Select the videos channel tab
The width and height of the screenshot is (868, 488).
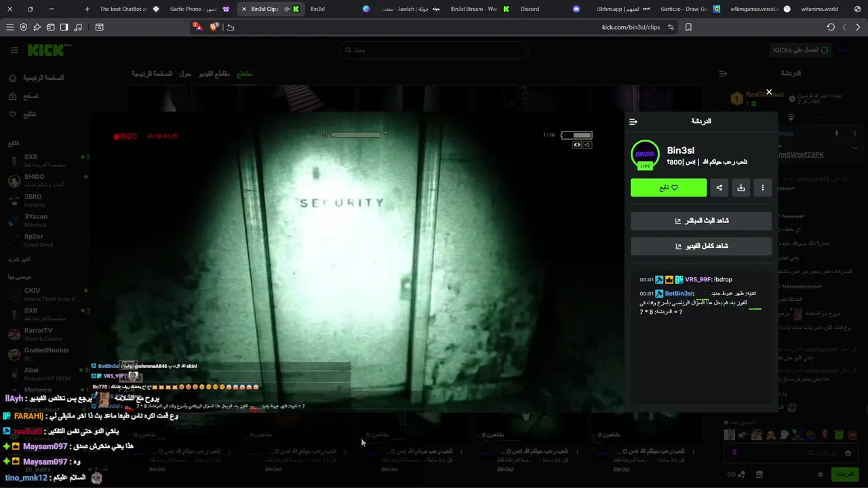[214, 73]
